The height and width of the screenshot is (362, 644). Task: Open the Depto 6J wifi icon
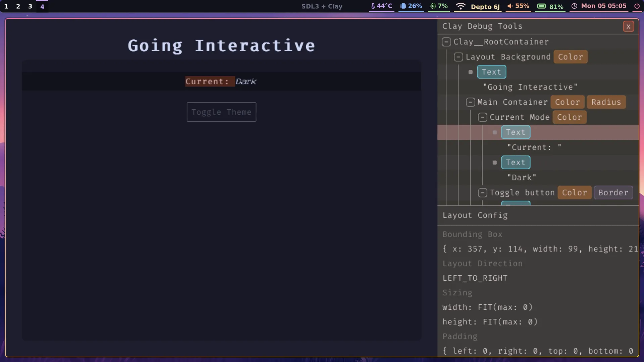(x=461, y=6)
